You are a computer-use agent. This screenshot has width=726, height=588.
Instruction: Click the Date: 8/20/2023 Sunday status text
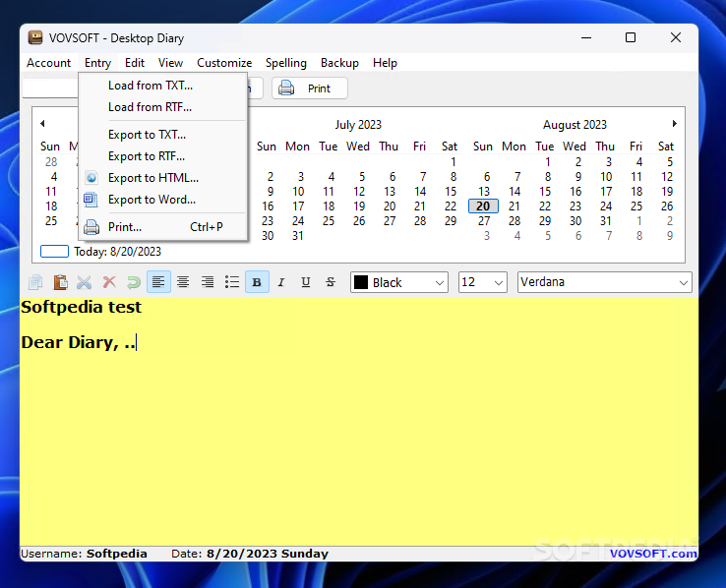(250, 554)
